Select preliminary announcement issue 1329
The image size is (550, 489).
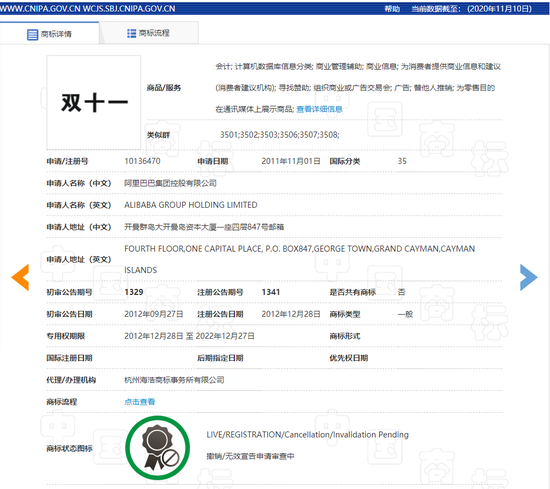[x=134, y=292]
